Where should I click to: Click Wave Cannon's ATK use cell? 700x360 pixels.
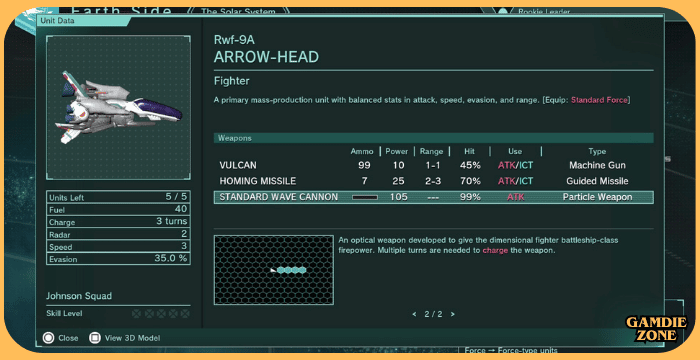(x=515, y=197)
